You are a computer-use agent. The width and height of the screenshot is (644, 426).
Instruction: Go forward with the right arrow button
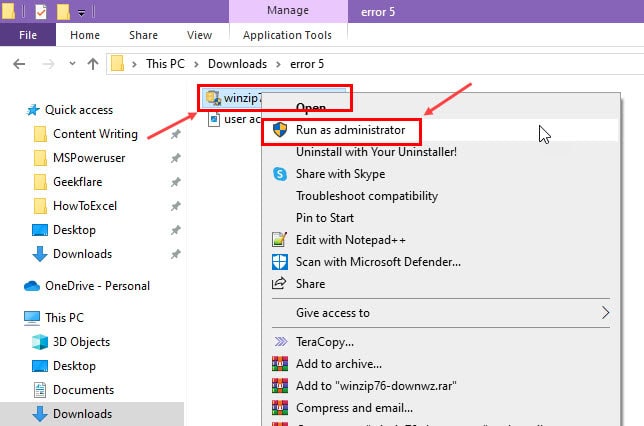point(48,64)
